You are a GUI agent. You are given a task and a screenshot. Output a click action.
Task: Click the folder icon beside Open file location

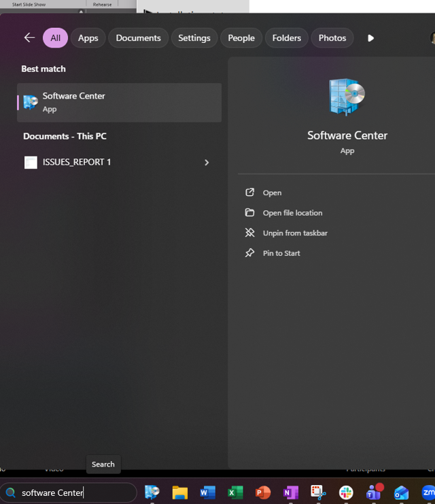249,212
